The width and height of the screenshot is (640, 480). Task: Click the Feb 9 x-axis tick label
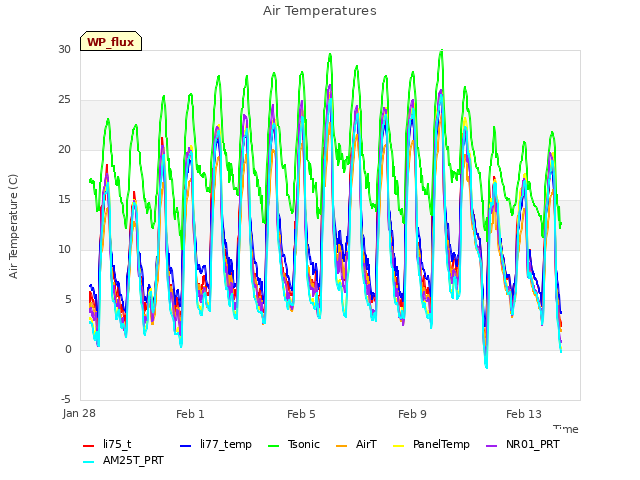click(412, 414)
